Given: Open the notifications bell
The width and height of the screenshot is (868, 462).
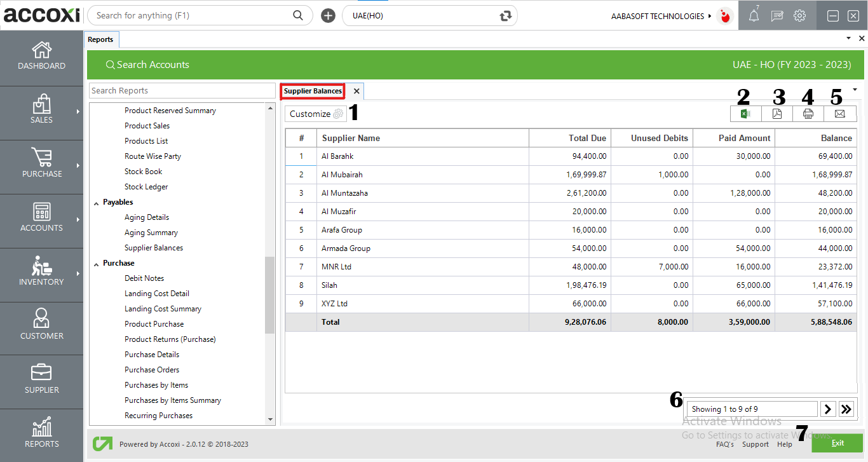Looking at the screenshot, I should tap(754, 15).
